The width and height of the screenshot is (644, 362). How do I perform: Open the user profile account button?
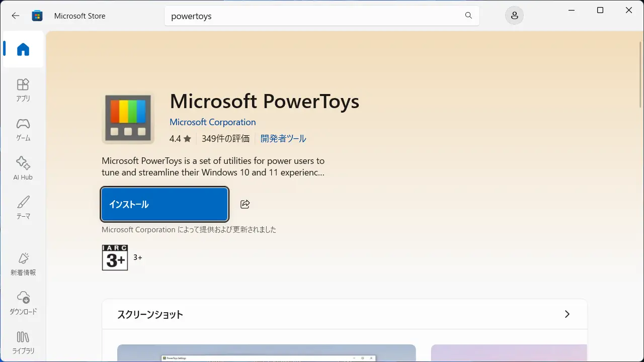click(514, 16)
